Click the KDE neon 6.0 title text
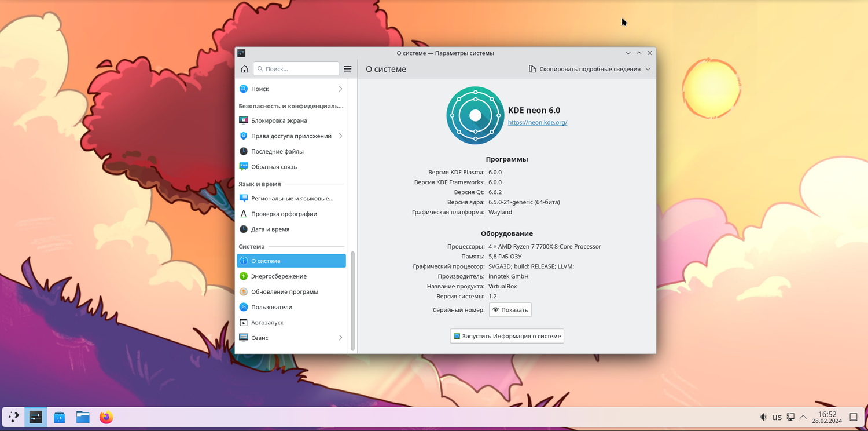 534,111
